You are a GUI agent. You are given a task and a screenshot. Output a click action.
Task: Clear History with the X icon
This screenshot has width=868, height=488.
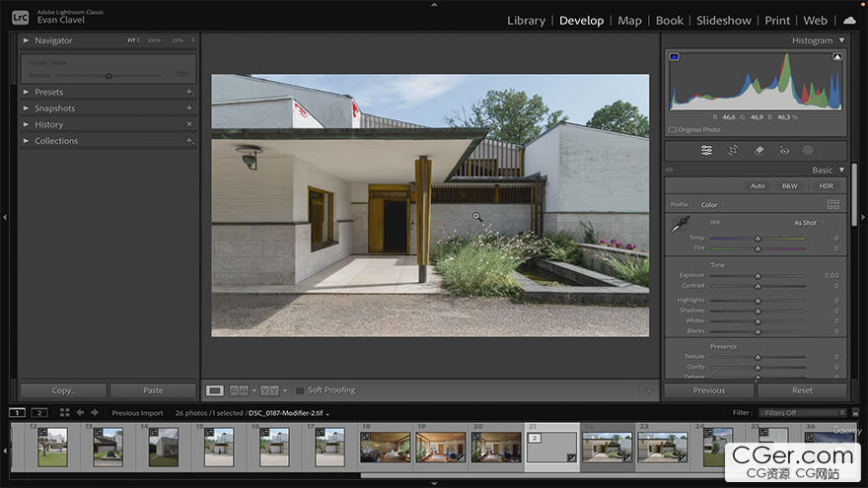[x=189, y=124]
